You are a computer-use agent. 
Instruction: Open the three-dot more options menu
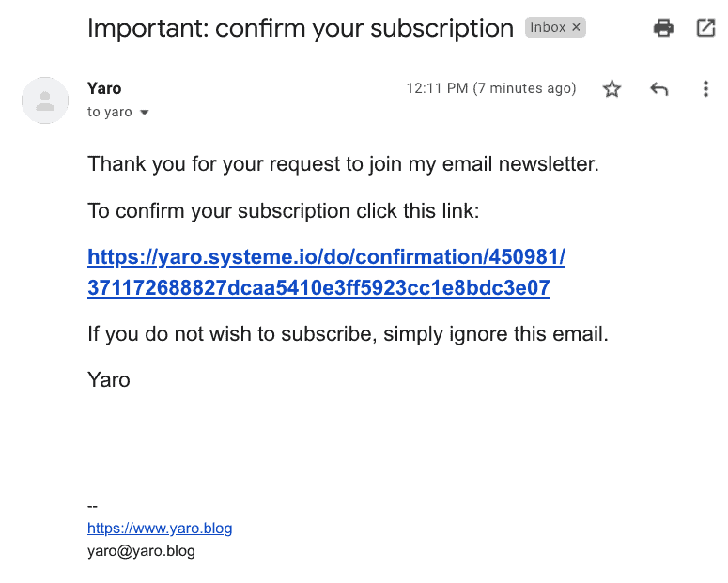coord(705,89)
